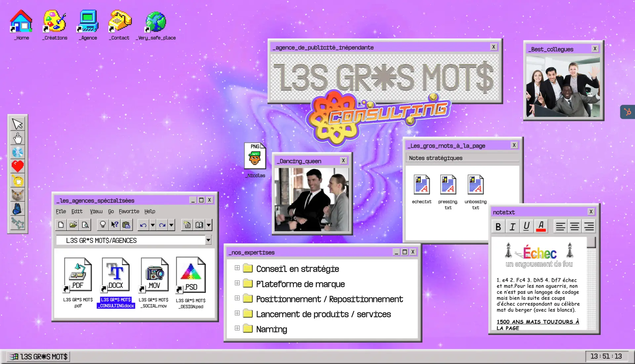
Task: Expand the Conseil en stratégie folder
Action: coord(237,268)
